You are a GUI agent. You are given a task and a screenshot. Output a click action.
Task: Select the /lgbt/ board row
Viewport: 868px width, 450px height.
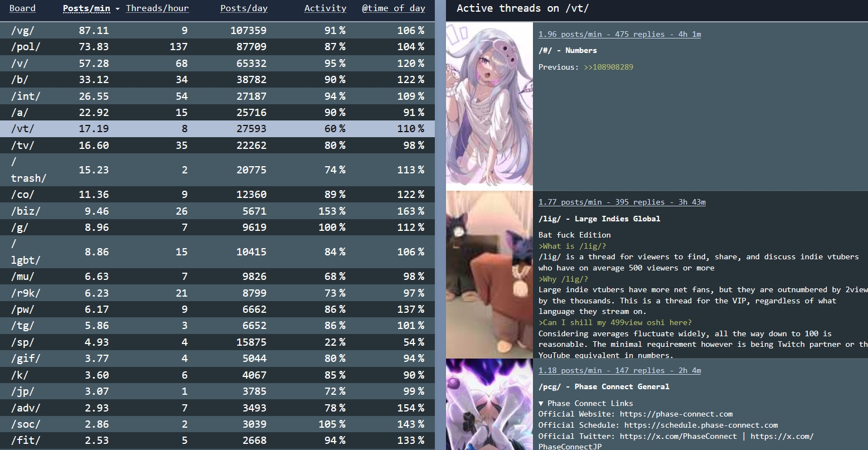click(x=217, y=252)
